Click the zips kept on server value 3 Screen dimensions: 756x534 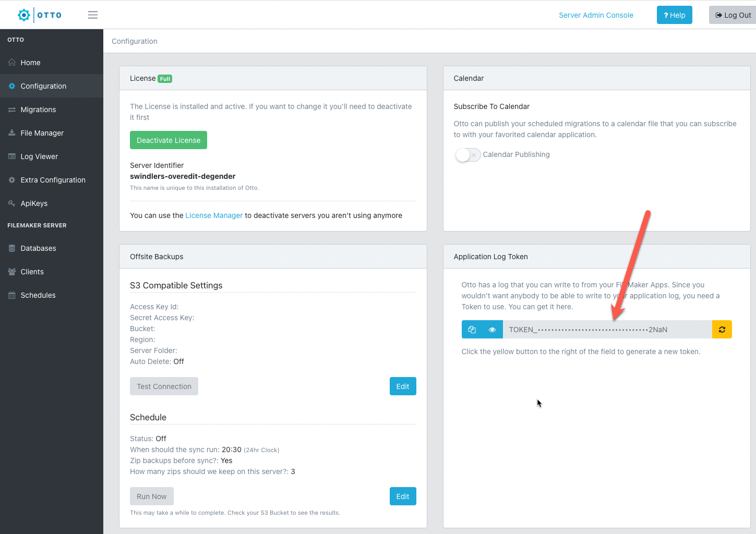293,471
